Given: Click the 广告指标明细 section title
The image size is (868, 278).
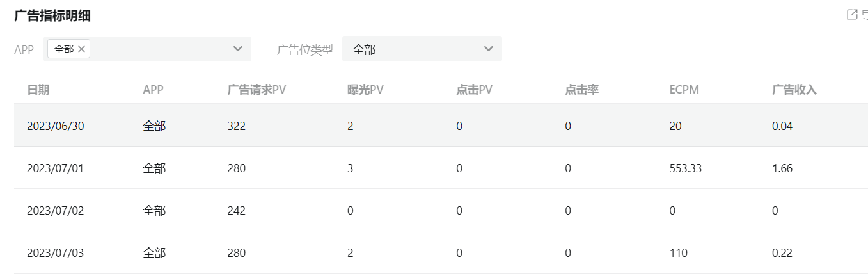Looking at the screenshot, I should coord(52,16).
